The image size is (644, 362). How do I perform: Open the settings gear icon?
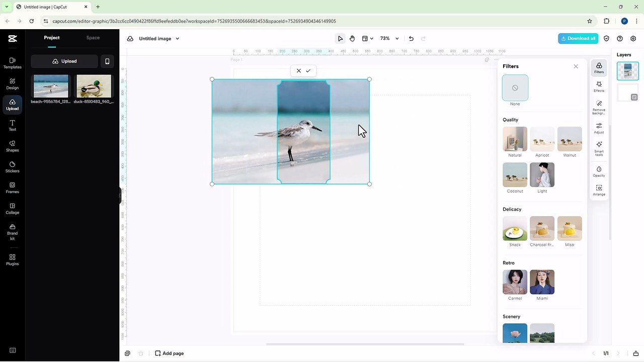click(633, 39)
